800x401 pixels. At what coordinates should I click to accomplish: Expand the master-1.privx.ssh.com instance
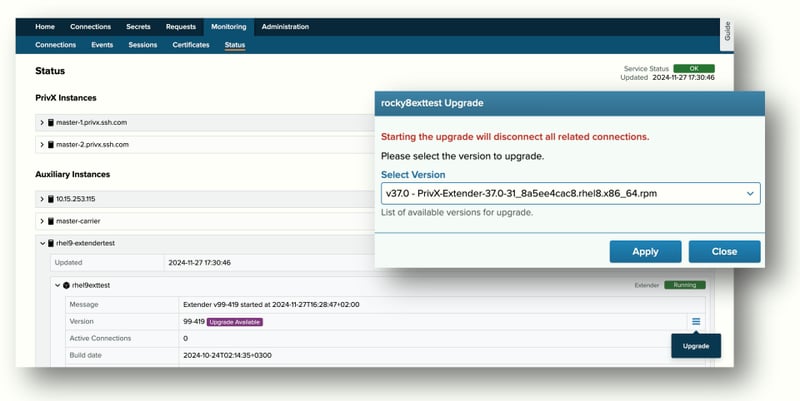42,123
